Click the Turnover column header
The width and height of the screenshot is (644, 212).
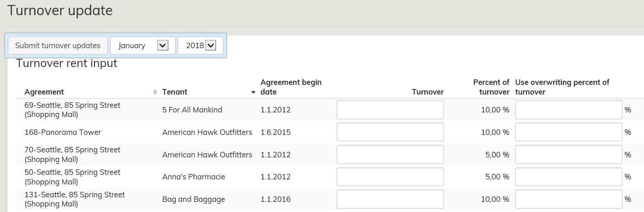pos(427,92)
